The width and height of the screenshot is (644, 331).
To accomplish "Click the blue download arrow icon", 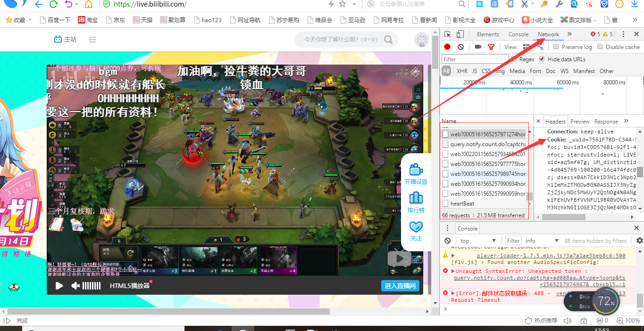I will pos(634,4).
